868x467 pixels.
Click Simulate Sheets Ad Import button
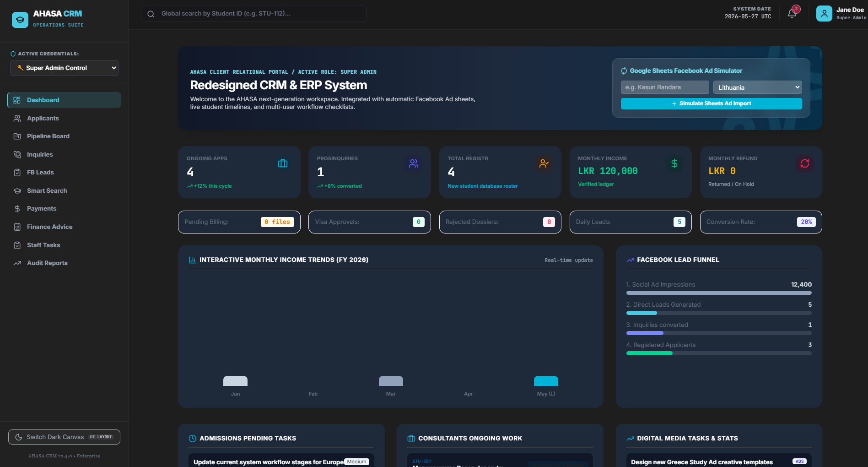[711, 103]
